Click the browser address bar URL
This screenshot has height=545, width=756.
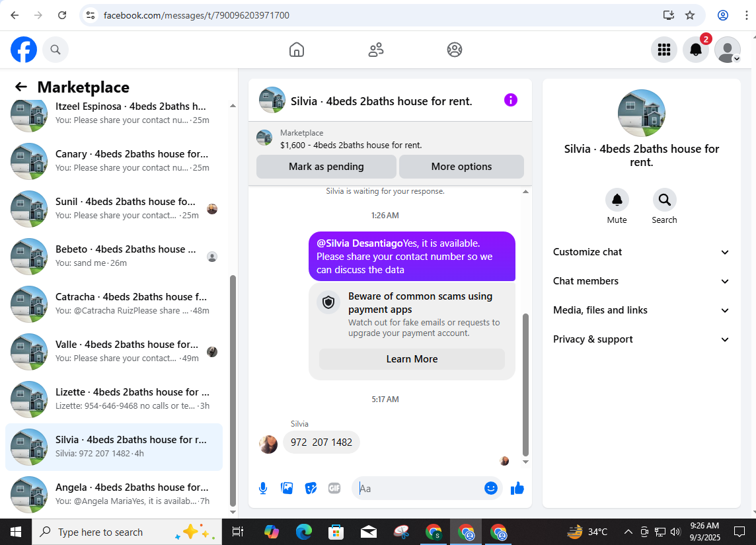pyautogui.click(x=196, y=15)
